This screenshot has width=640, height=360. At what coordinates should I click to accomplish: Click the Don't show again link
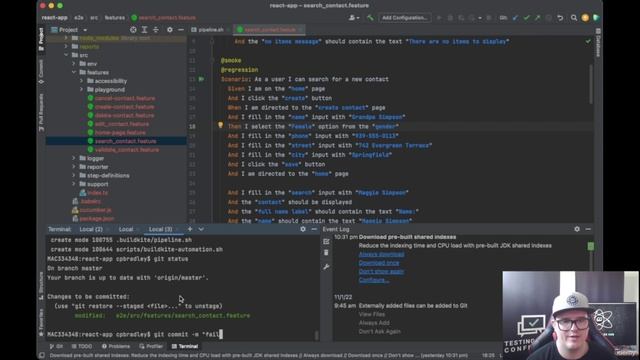click(x=381, y=271)
